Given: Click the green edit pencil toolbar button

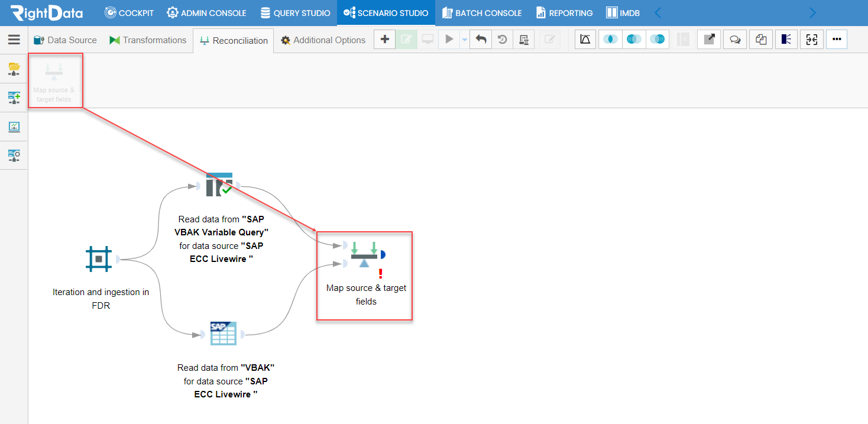Looking at the screenshot, I should point(406,40).
